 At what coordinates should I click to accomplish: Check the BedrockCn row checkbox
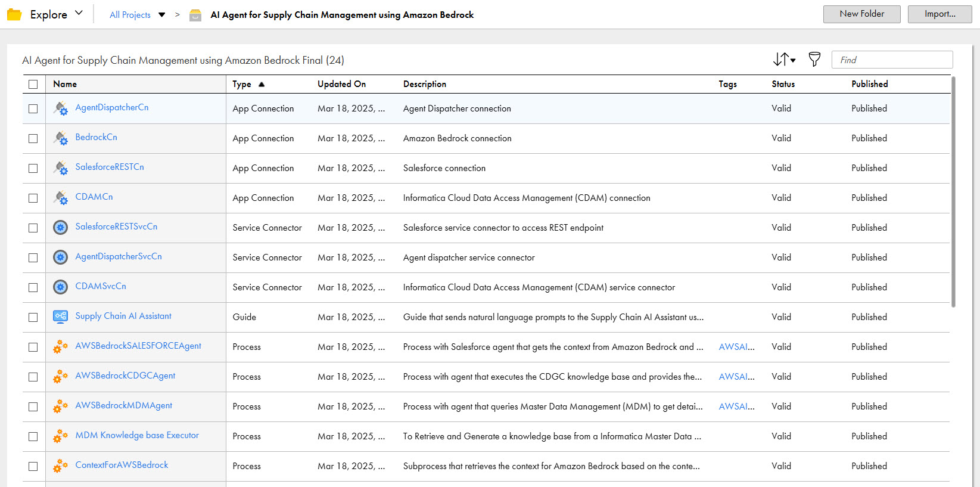33,138
